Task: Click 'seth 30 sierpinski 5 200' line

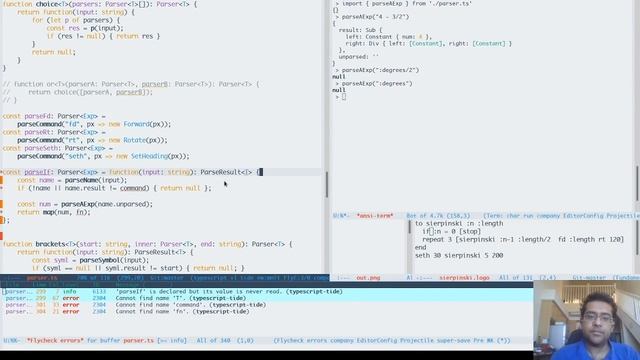Action: click(x=459, y=256)
